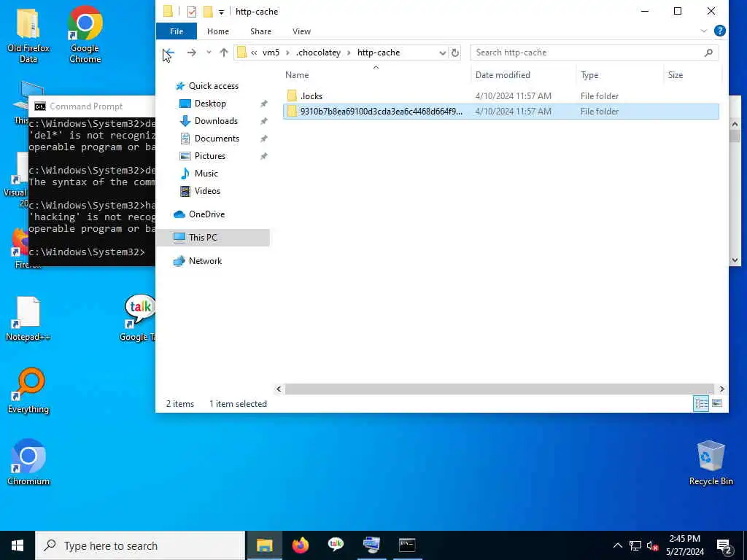Switch to large thumbnails view icon
This screenshot has height=560, width=747.
click(717, 404)
